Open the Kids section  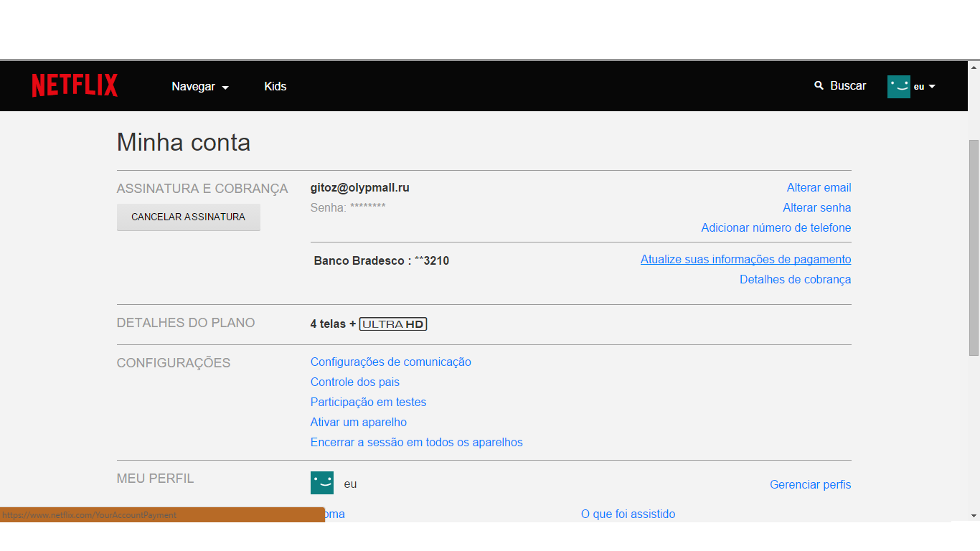click(275, 86)
